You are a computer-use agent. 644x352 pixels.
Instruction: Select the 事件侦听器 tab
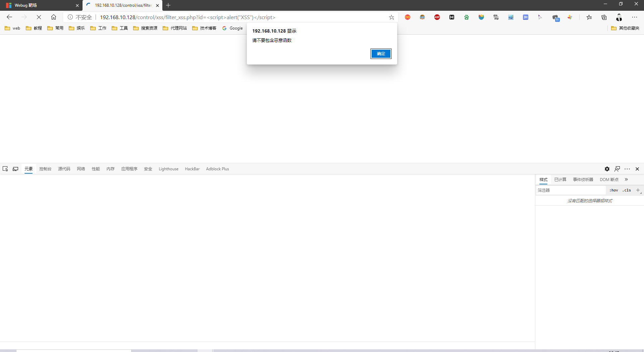(x=583, y=180)
